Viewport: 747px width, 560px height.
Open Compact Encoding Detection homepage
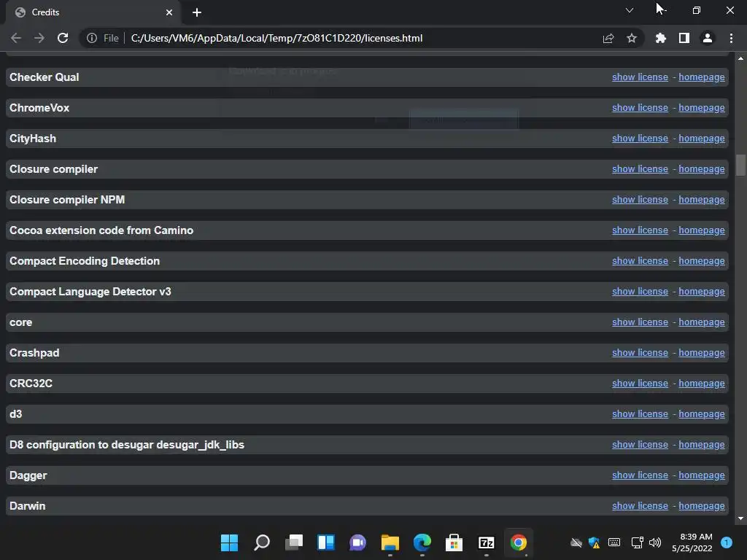(x=702, y=261)
